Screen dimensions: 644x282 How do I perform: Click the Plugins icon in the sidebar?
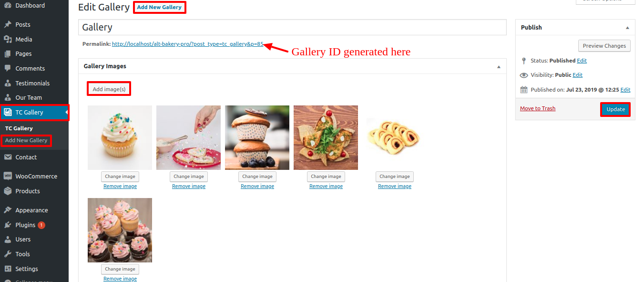click(8, 225)
